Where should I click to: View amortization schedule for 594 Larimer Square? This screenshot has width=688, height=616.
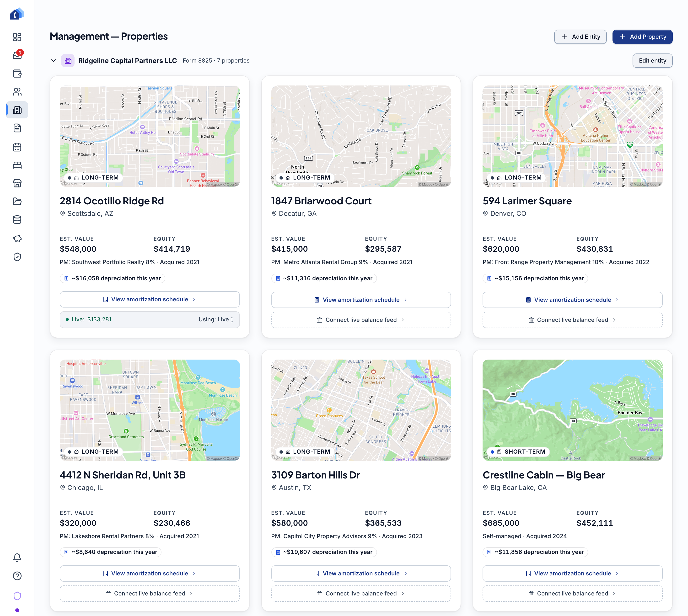pos(572,300)
